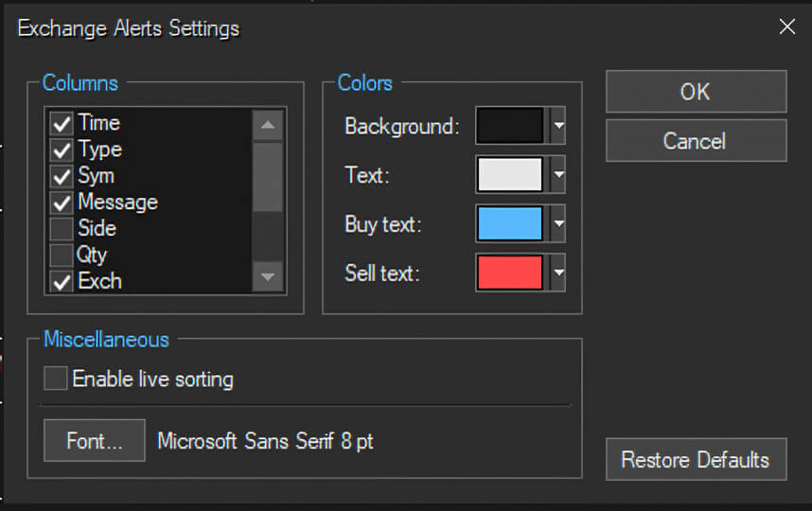Toggle the Exch column checkbox
Viewport: 812px width, 511px height.
pos(62,282)
